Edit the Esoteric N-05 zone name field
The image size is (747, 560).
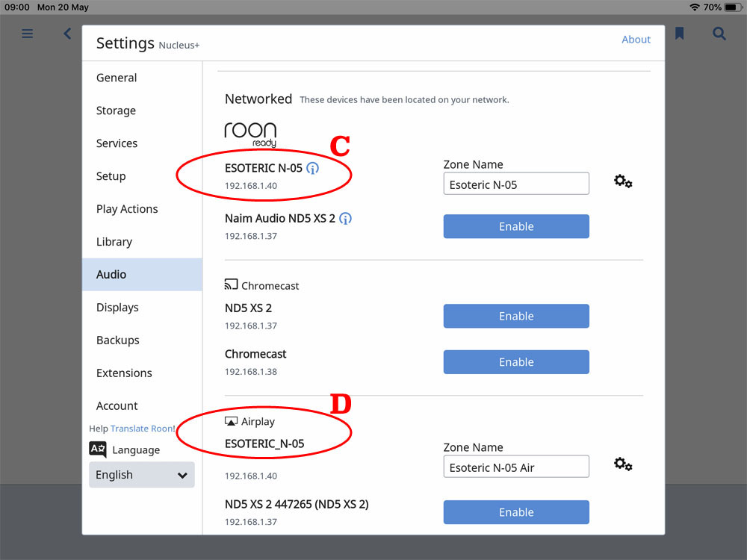(516, 184)
